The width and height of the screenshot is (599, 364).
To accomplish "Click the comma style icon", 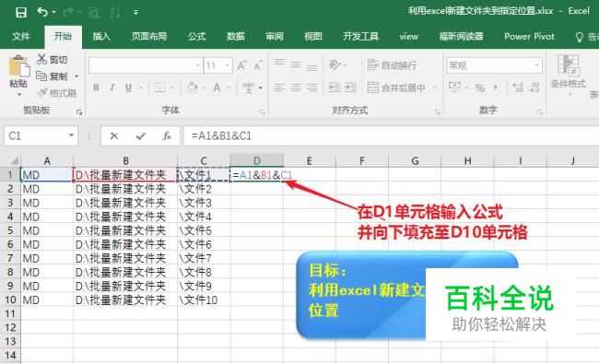I will pyautogui.click(x=496, y=88).
